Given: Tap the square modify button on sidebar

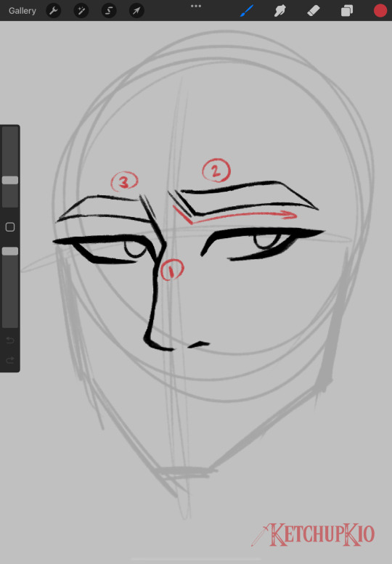Looking at the screenshot, I should coord(10,227).
